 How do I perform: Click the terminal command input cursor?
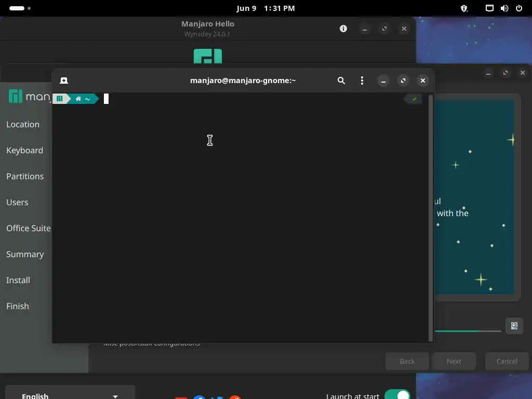coord(106,99)
